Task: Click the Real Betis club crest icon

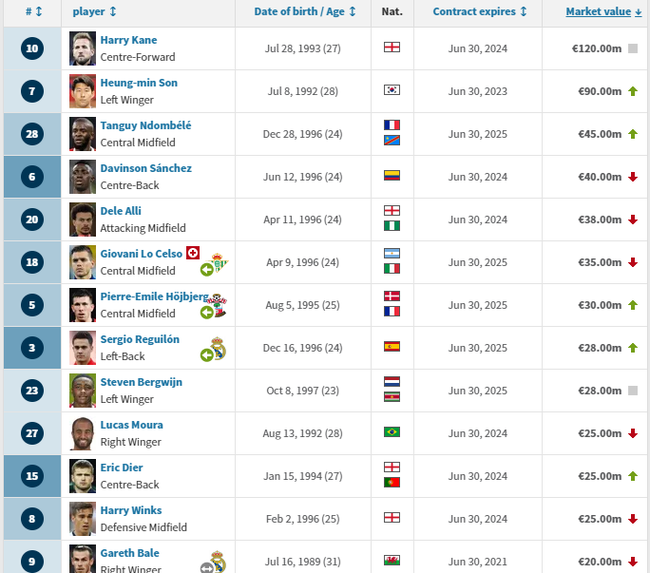Action: [x=218, y=263]
